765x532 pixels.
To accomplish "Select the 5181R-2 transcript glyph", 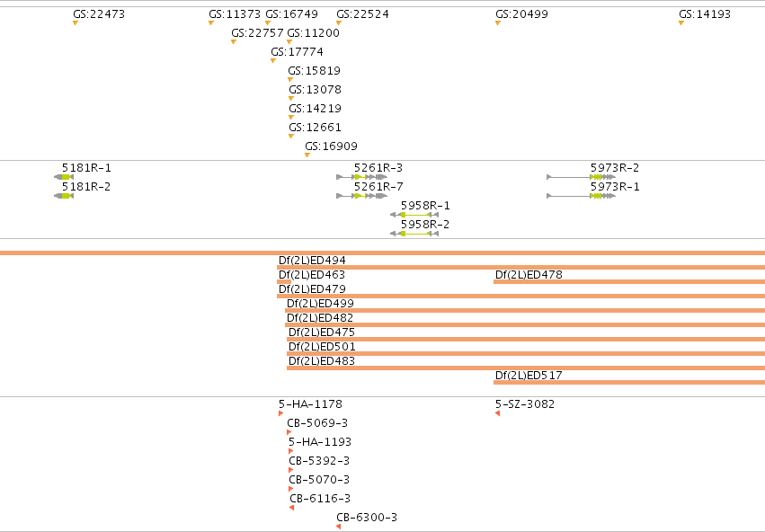I will coord(64,196).
